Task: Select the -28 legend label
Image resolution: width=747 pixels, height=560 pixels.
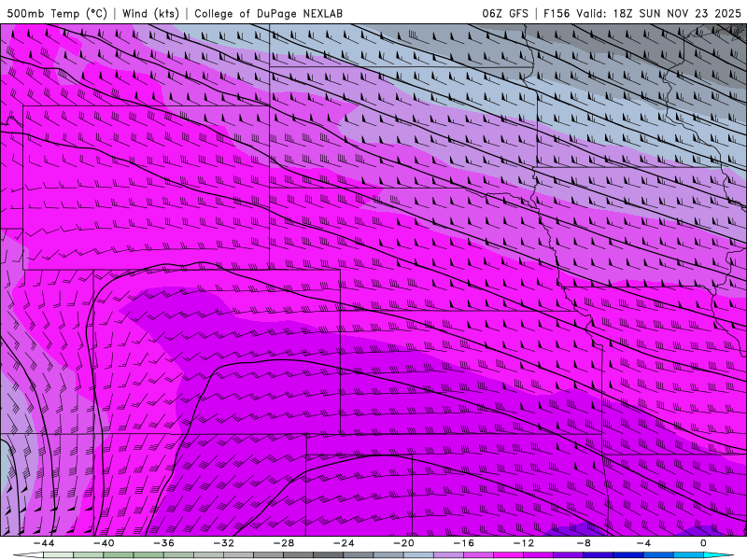Action: [x=284, y=543]
